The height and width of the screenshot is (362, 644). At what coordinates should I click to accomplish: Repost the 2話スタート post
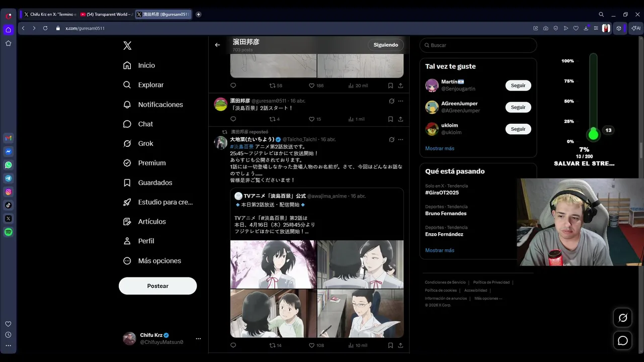[275, 119]
